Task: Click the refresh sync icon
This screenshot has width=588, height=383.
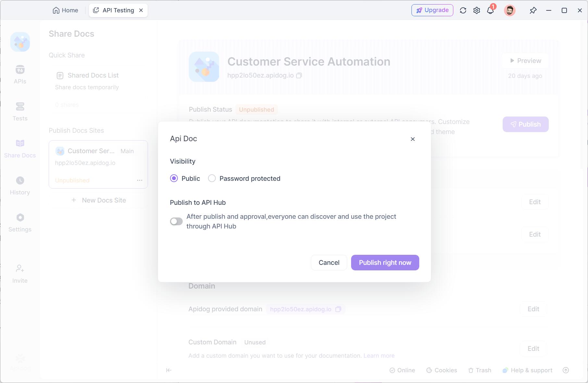Action: (463, 10)
